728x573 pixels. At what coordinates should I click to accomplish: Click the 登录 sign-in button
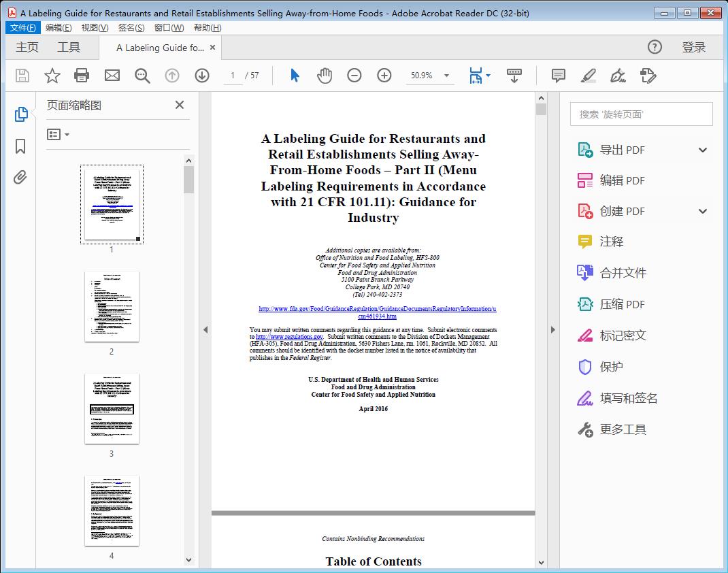point(693,47)
